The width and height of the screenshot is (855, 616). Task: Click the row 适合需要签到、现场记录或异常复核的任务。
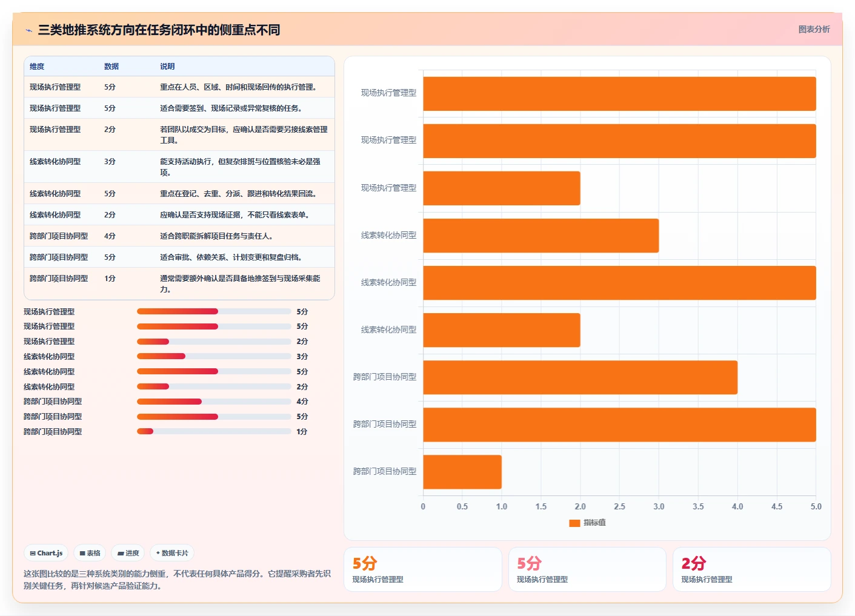(x=179, y=108)
